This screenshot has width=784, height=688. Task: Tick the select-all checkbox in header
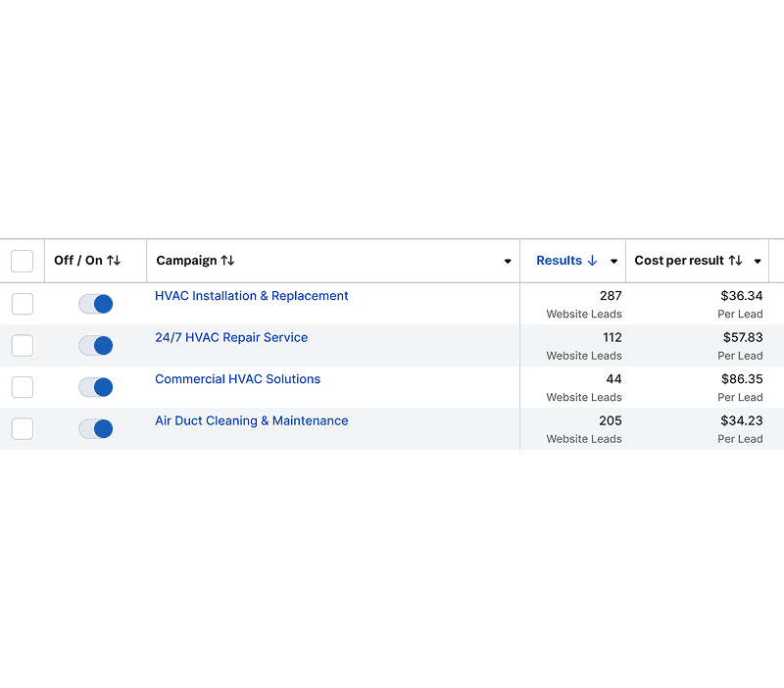[x=22, y=261]
